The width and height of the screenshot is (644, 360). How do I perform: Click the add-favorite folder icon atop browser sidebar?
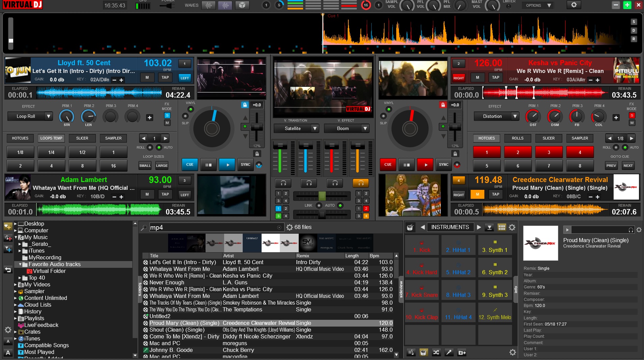8,227
